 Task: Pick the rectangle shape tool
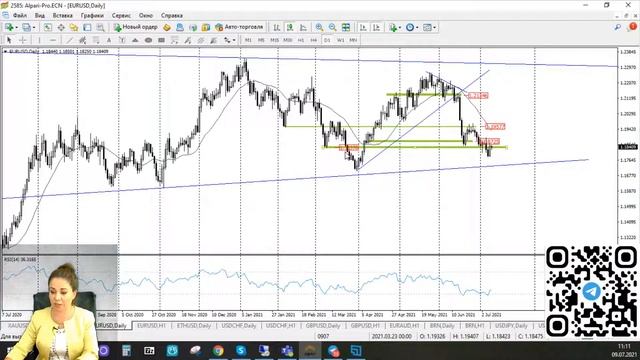tap(161, 40)
